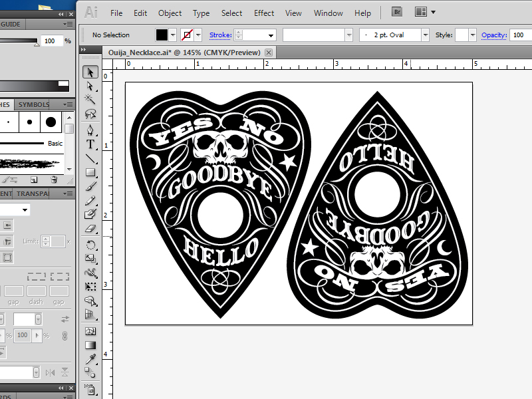Viewport: 532px width, 399px height.
Task: Click the fill color swatch in the Control bar
Action: [x=162, y=35]
